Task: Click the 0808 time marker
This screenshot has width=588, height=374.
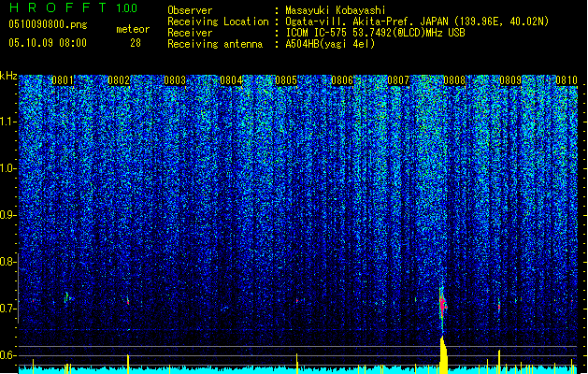Action: (454, 79)
